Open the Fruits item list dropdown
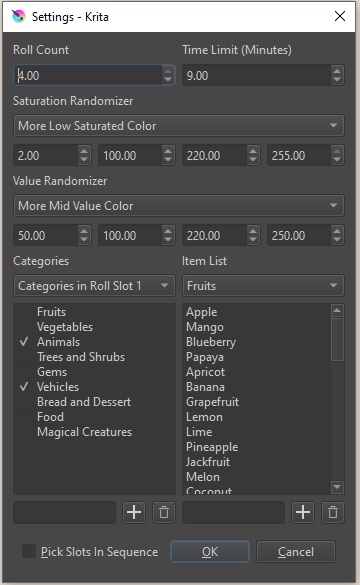 [x=263, y=286]
